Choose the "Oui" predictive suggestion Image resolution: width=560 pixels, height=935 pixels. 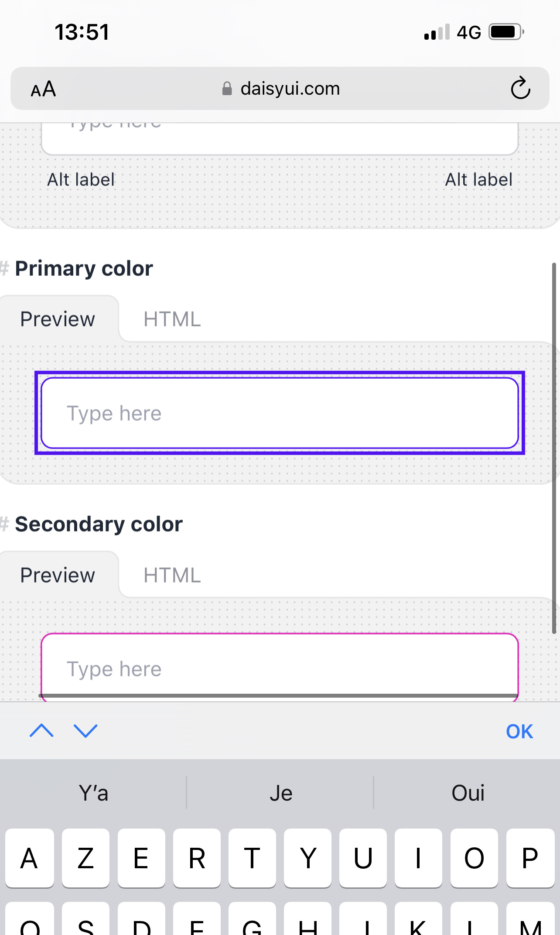468,793
